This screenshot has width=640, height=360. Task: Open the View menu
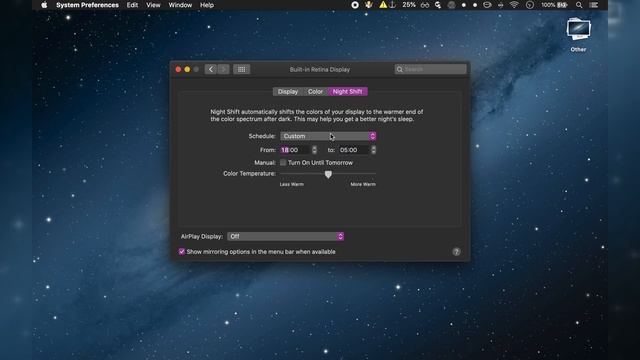[x=153, y=5]
